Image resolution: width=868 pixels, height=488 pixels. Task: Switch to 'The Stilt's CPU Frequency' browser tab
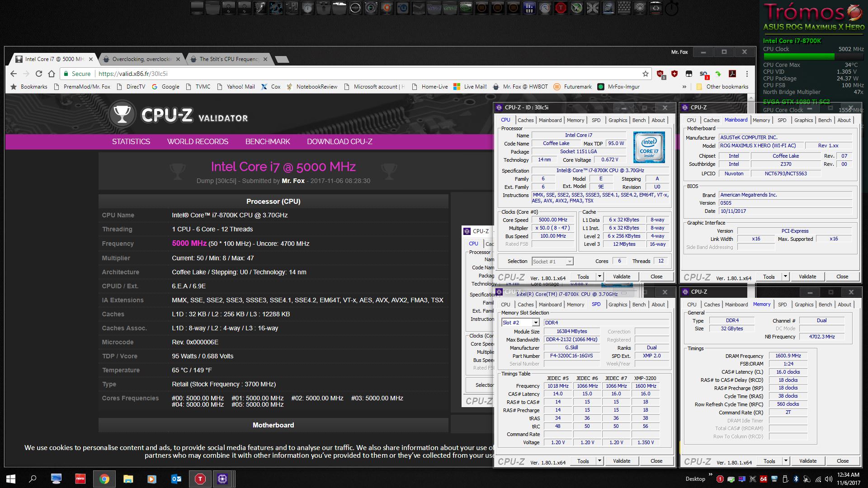pos(229,59)
